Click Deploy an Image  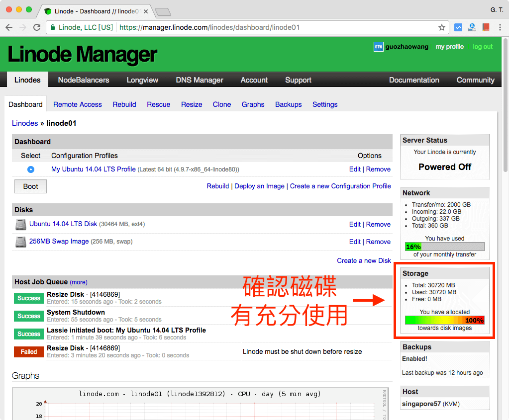[259, 186]
